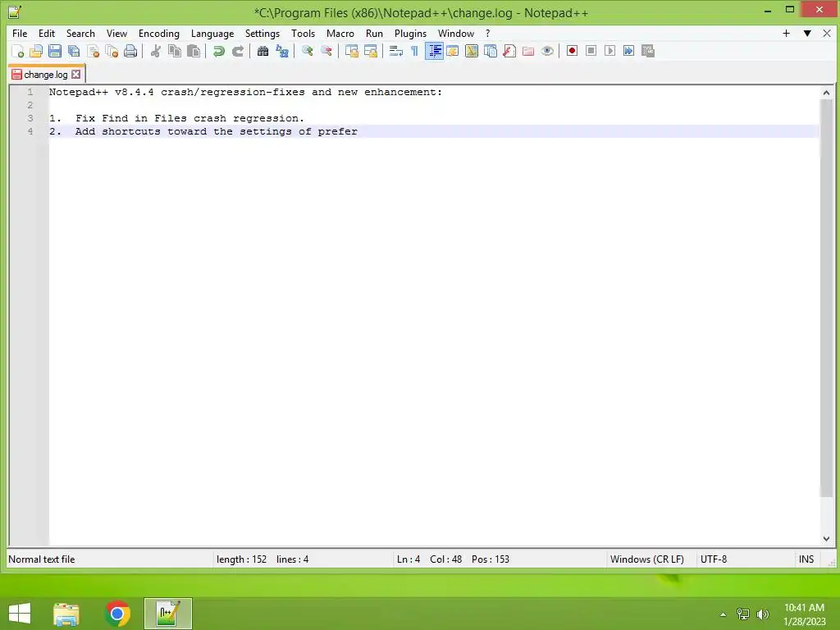Open the Tools menu
Screen dimensions: 840x630
(304, 33)
